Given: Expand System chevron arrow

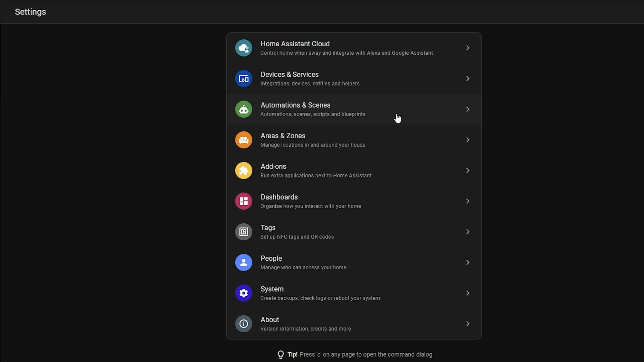Looking at the screenshot, I should pos(468,293).
